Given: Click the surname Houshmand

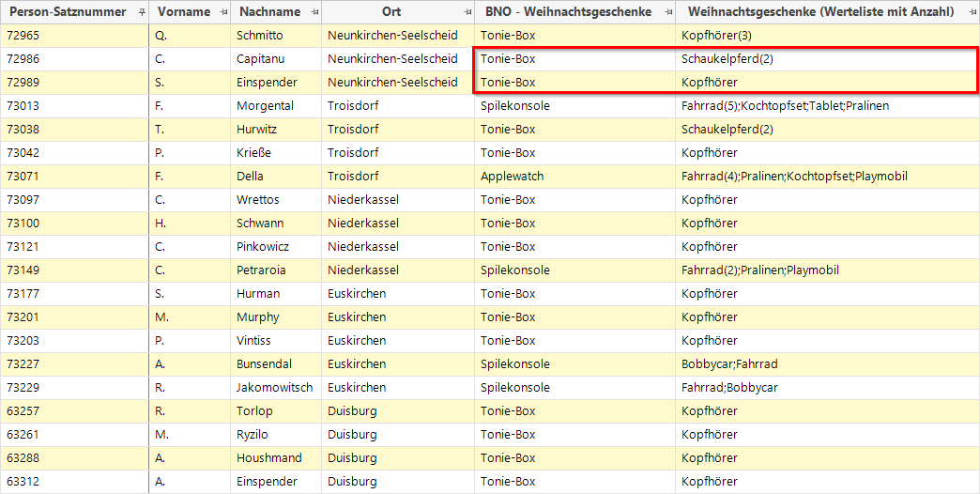Looking at the screenshot, I should tap(268, 457).
